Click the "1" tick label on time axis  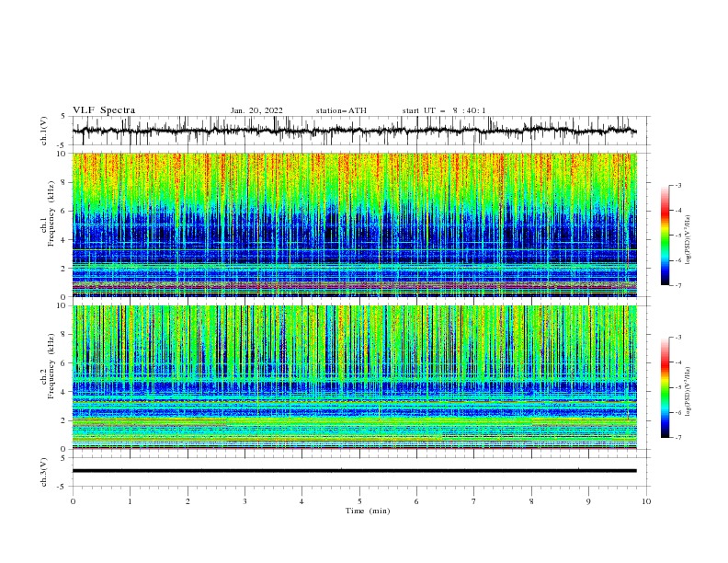point(130,501)
